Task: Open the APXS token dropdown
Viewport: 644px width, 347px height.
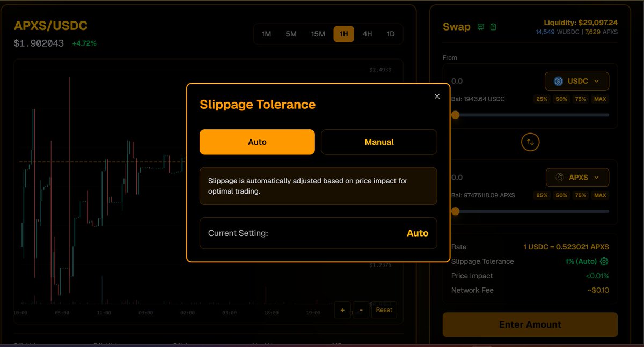Action: [577, 177]
